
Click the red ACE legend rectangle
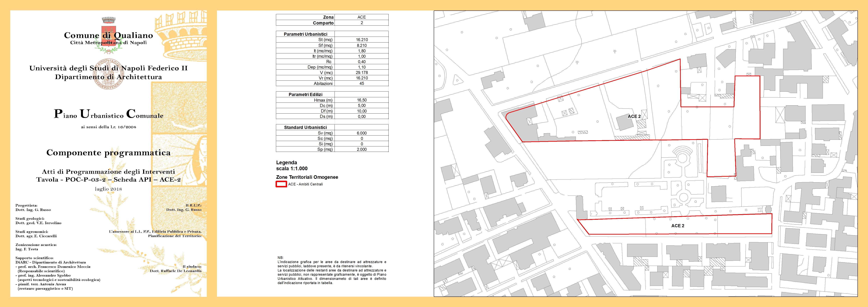tap(281, 184)
